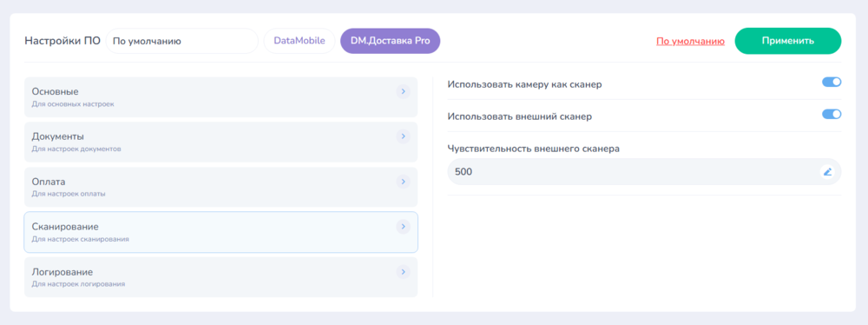Expand the Документы section chevron
Screen dimensions: 868x325
click(403, 136)
